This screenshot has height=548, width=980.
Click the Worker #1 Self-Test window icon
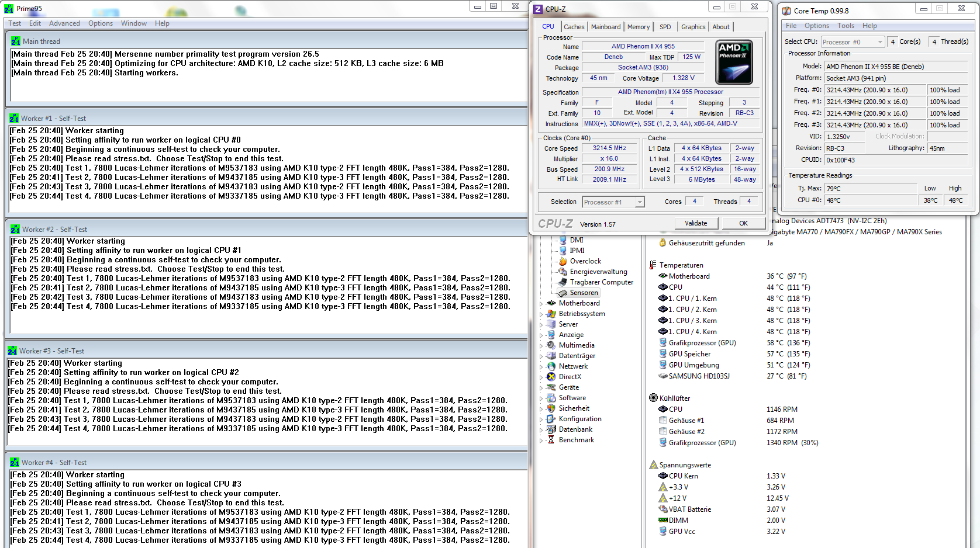tap(14, 118)
